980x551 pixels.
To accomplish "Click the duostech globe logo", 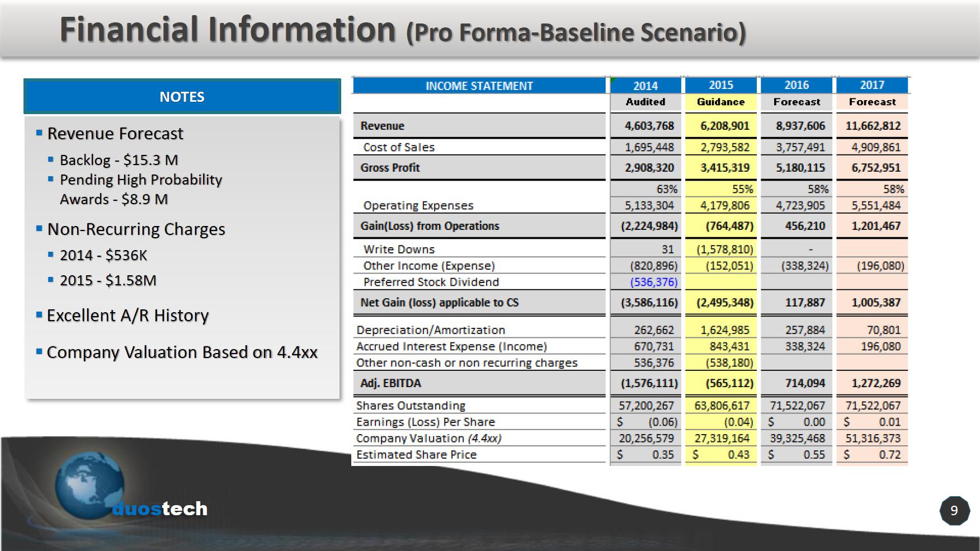I will click(89, 484).
